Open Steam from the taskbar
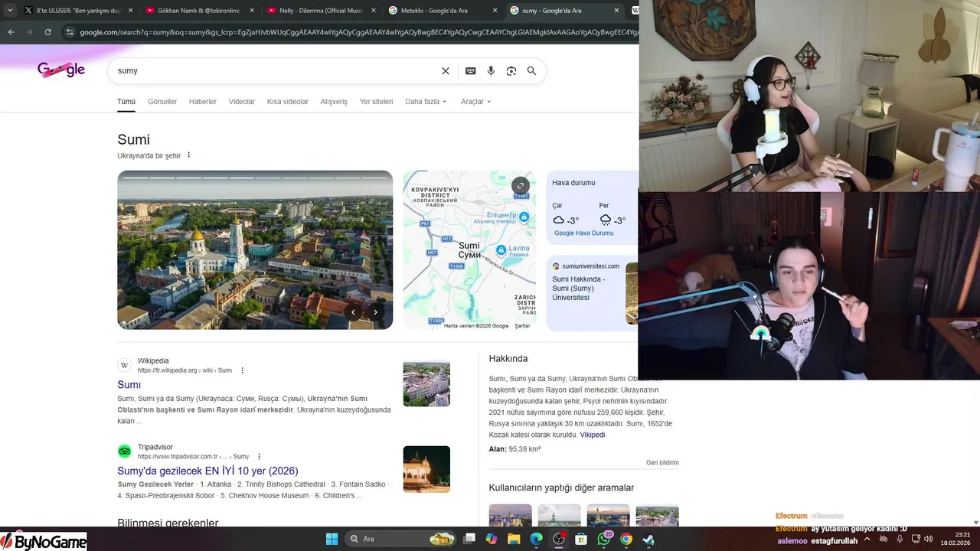The width and height of the screenshot is (980, 551). (648, 539)
